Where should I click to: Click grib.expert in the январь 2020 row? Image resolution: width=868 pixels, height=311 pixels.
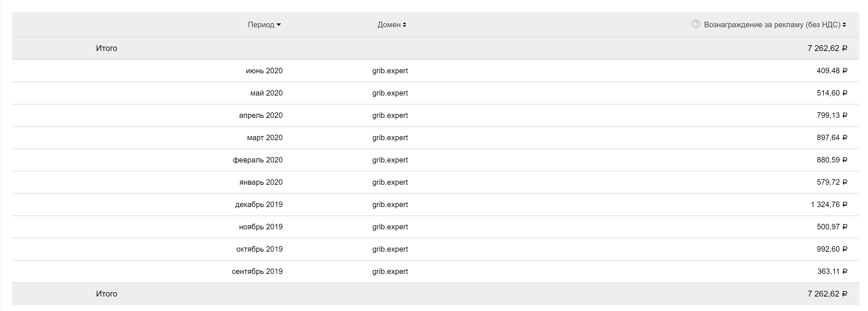(390, 182)
